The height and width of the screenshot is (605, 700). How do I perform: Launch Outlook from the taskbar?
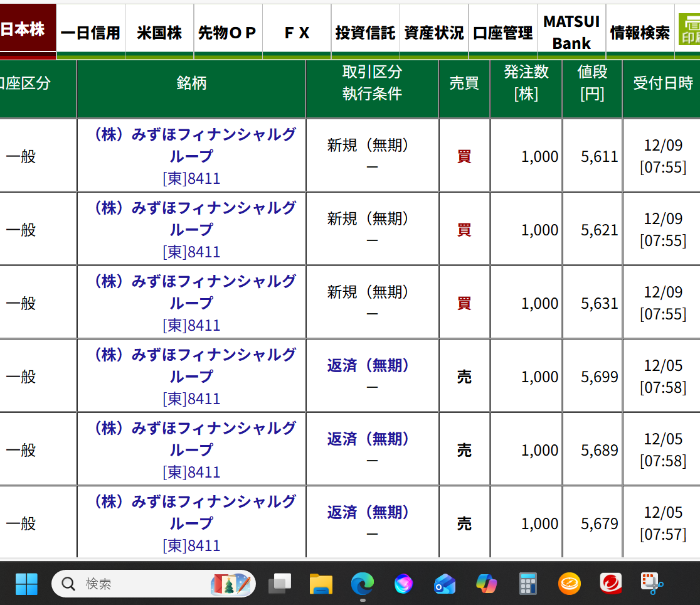pyautogui.click(x=445, y=584)
